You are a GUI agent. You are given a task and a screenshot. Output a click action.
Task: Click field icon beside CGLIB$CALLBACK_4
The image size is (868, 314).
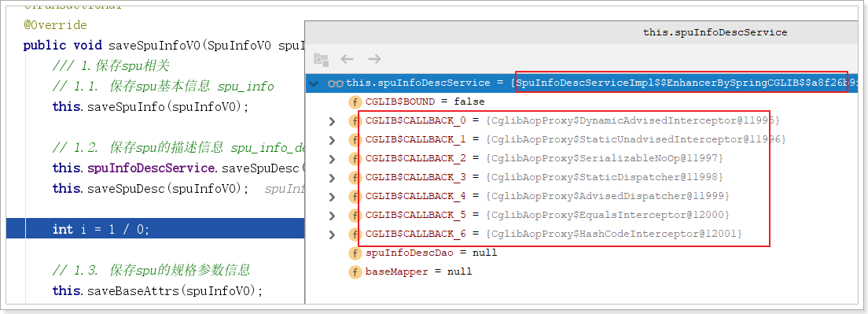point(355,197)
